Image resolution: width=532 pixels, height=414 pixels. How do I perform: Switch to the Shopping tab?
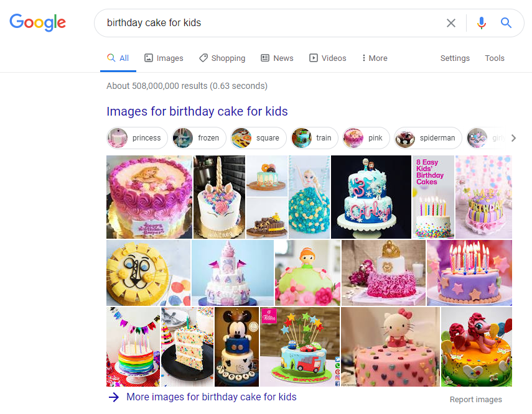222,58
